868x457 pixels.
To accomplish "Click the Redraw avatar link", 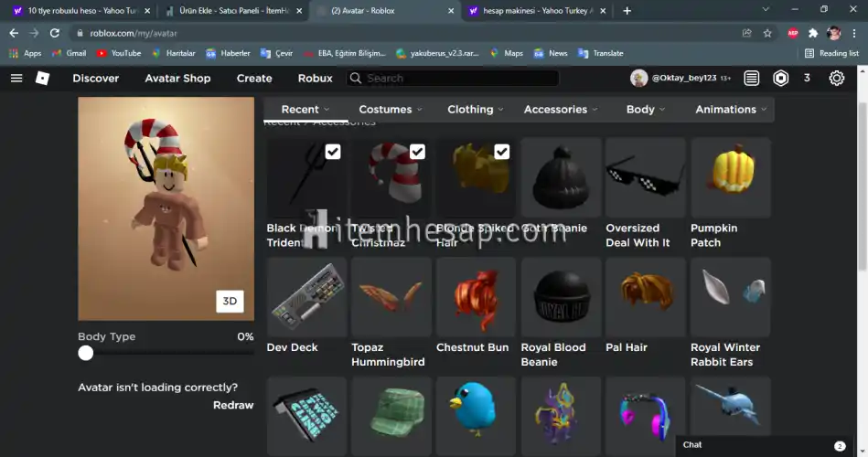I will pos(233,405).
